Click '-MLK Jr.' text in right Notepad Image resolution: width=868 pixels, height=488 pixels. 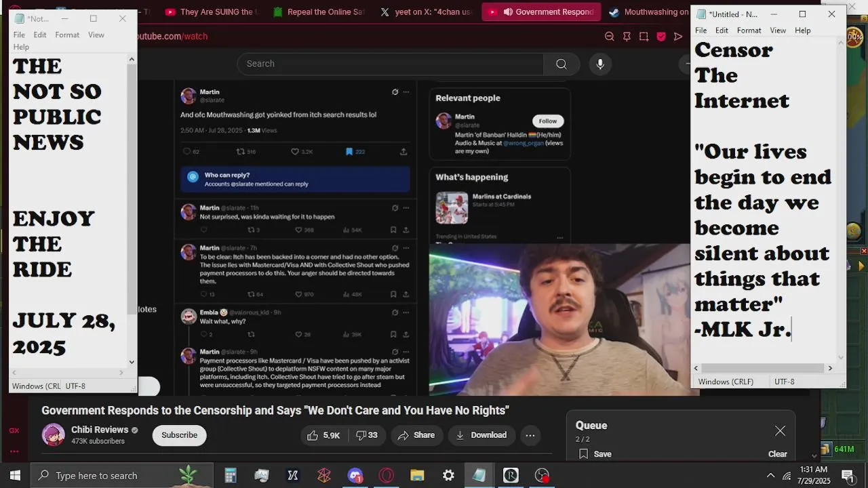[743, 329]
